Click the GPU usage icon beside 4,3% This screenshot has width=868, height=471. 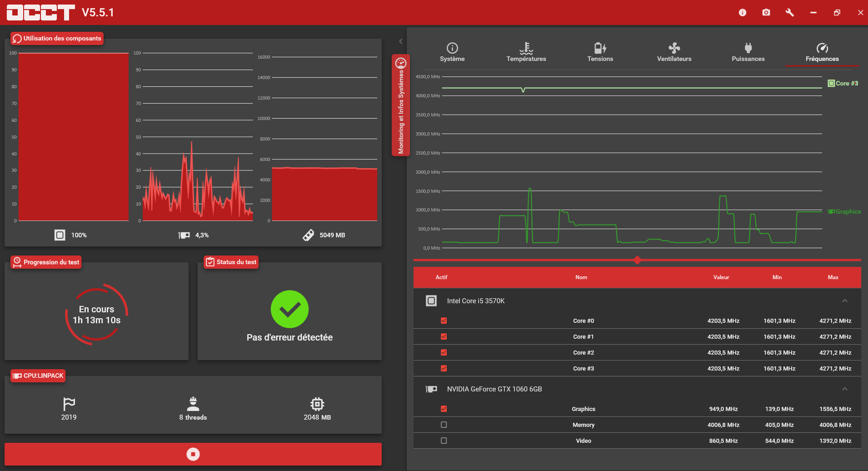(184, 235)
